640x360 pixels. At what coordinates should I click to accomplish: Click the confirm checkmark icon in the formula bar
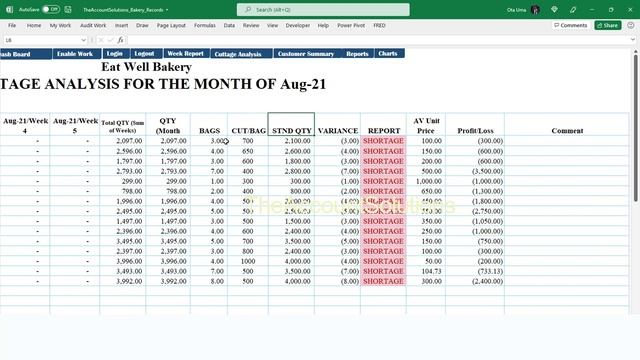(110, 40)
